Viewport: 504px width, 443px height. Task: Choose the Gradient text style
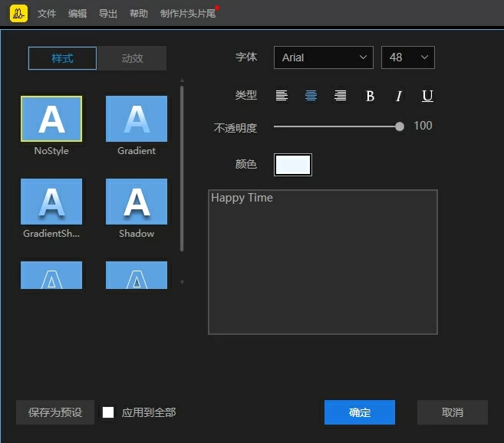click(x=137, y=119)
